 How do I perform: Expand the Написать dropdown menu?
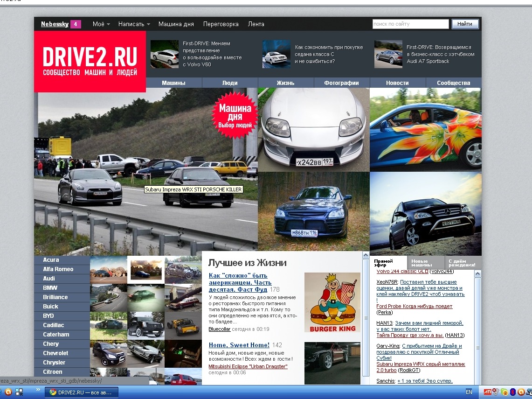coord(134,24)
